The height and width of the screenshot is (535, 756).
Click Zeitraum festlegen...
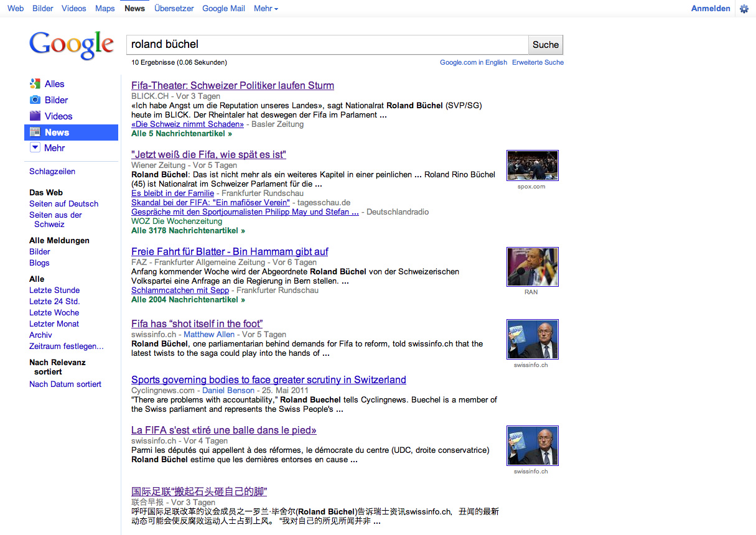(x=67, y=347)
